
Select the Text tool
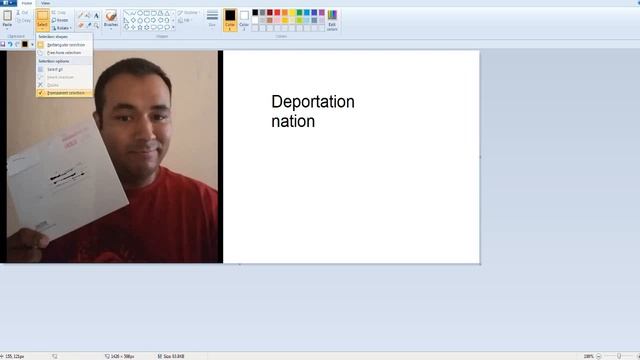point(96,16)
